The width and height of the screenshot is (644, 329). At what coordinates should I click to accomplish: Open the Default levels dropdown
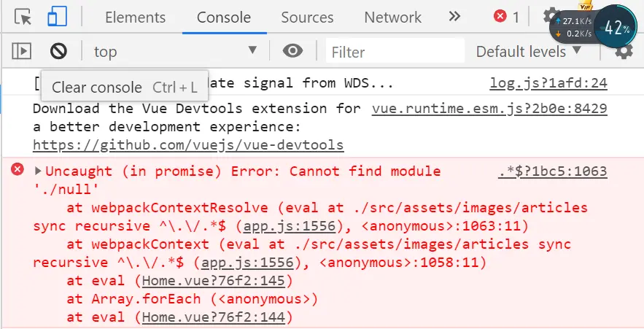528,51
